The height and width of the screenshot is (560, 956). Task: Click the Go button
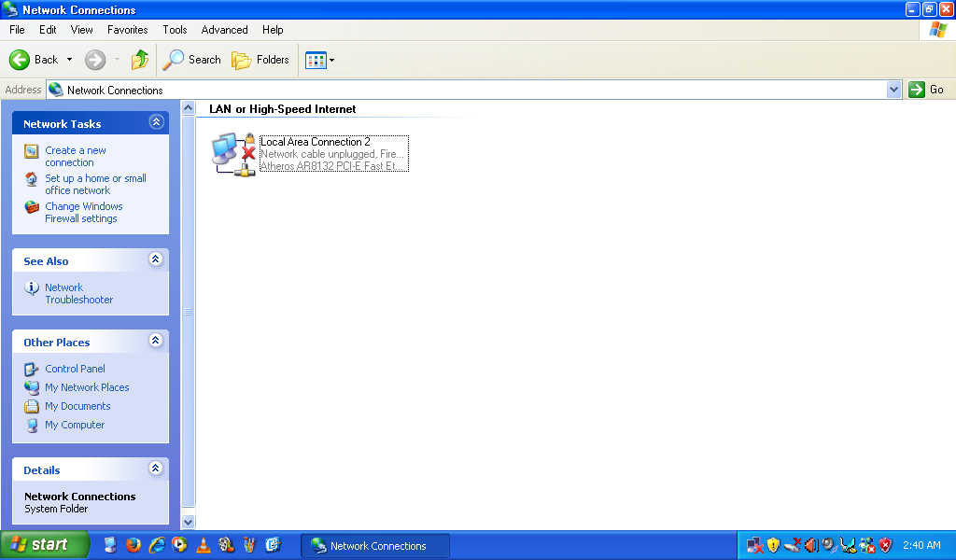coord(926,91)
